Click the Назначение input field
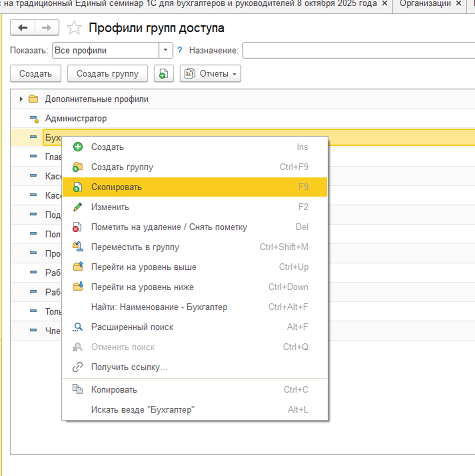475x476 pixels. [x=359, y=50]
